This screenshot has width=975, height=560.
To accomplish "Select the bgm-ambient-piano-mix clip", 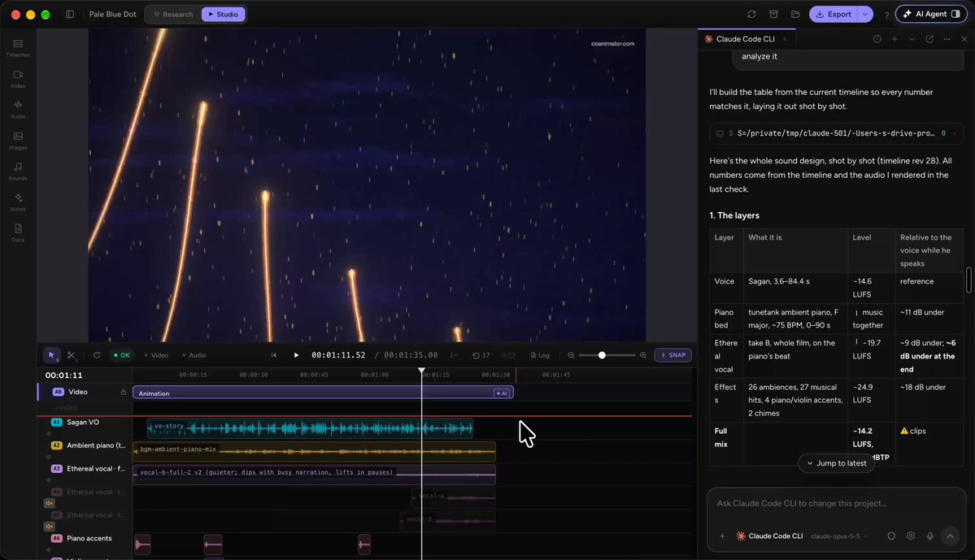I will coord(314,451).
